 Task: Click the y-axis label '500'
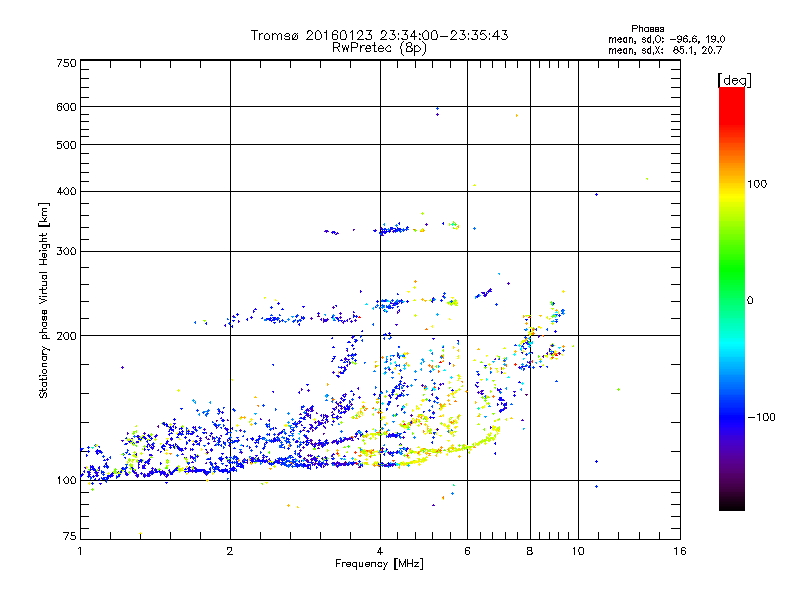66,145
